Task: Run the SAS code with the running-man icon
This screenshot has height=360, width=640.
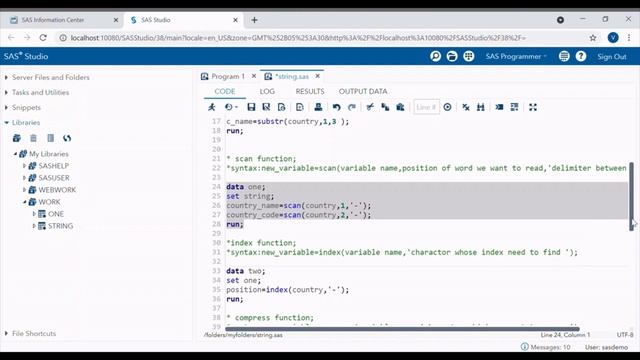Action: [x=211, y=107]
